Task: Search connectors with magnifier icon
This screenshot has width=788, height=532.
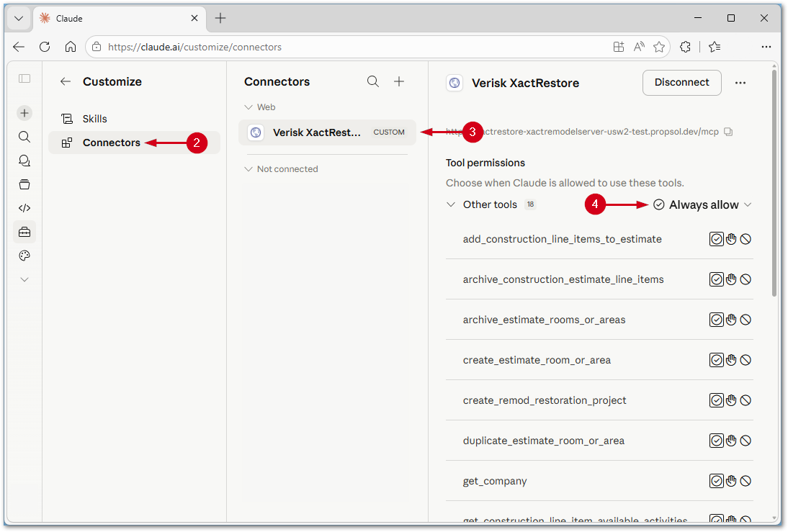Action: tap(373, 81)
